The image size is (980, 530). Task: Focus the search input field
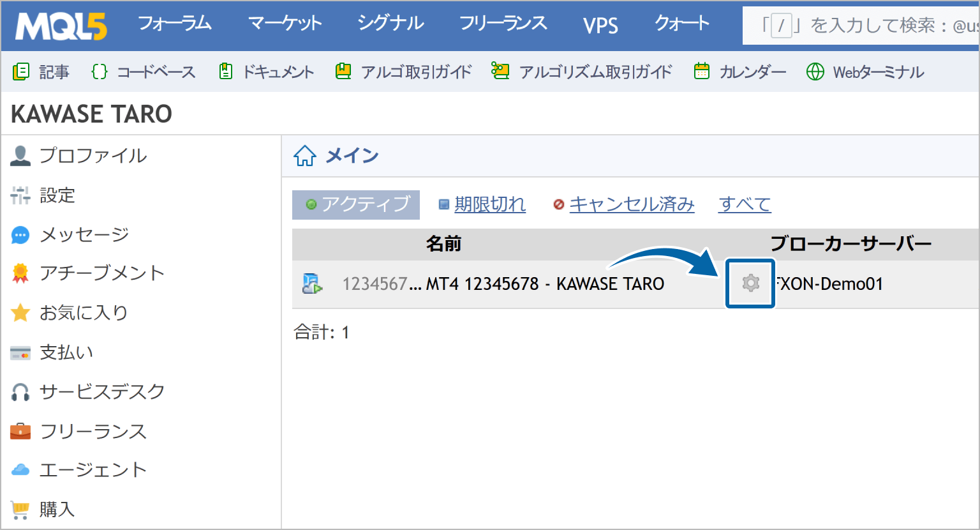click(x=861, y=26)
